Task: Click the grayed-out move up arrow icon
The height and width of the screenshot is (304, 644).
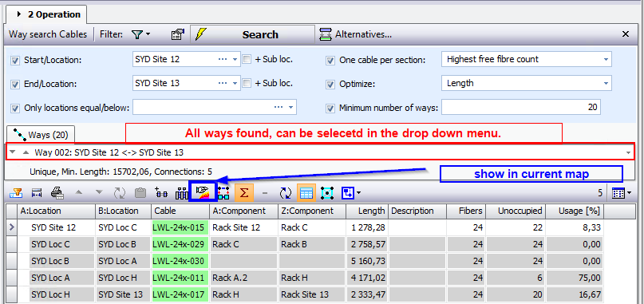Action: pyautogui.click(x=80, y=192)
